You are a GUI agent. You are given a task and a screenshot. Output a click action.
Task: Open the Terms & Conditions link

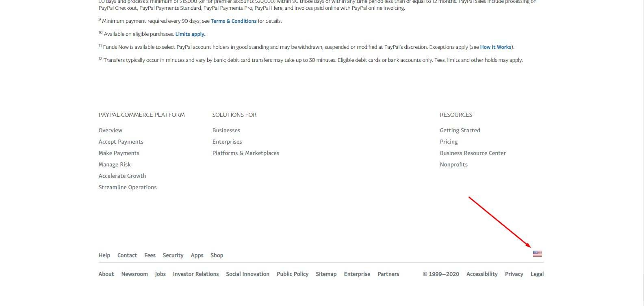pyautogui.click(x=234, y=21)
